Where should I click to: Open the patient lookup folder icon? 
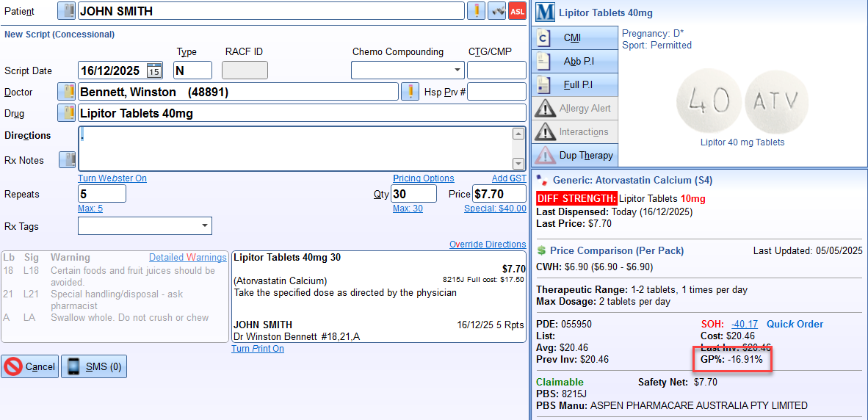[x=66, y=11]
